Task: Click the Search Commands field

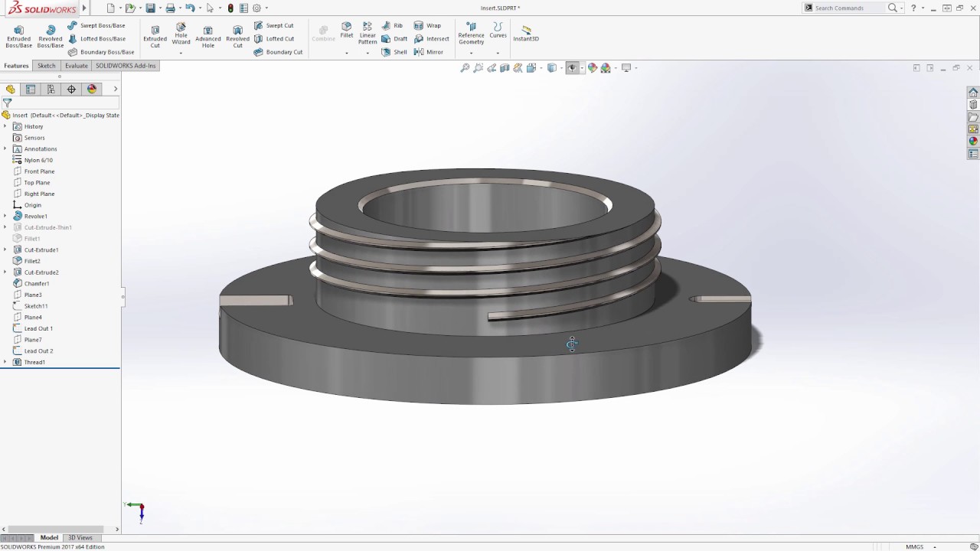Action: (x=850, y=8)
